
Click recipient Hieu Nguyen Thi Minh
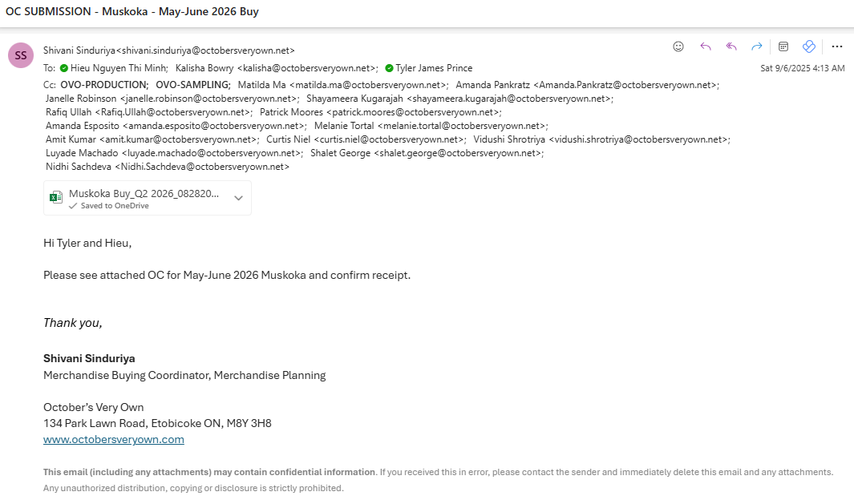[x=119, y=68]
